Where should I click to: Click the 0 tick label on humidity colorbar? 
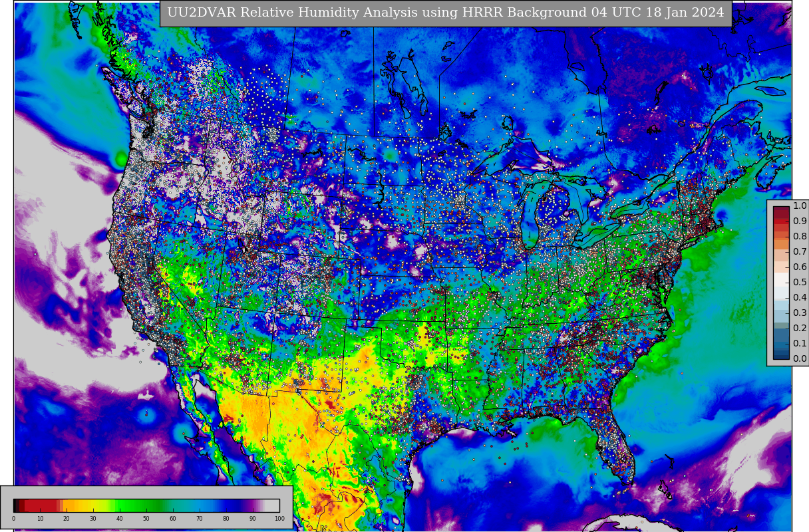click(x=13, y=519)
